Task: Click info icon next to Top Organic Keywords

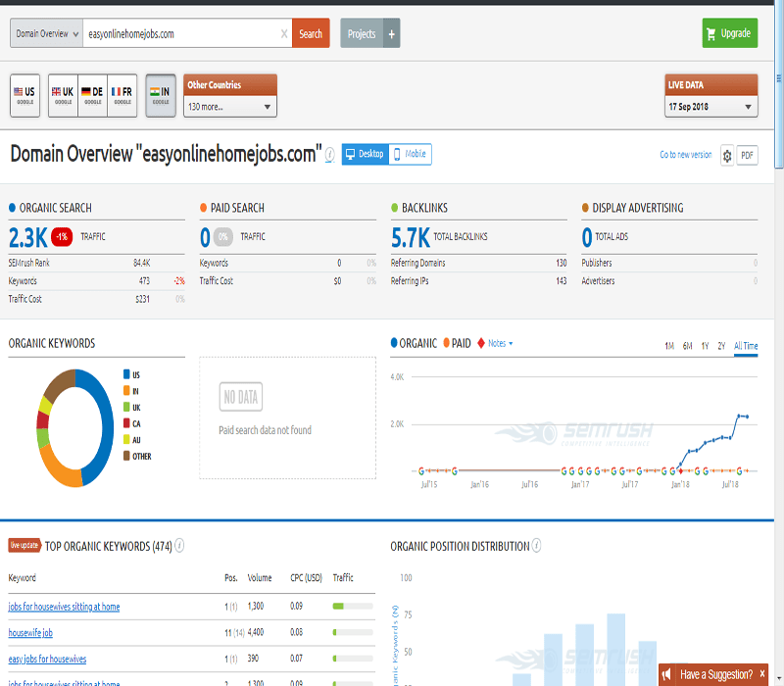Action: tap(179, 546)
